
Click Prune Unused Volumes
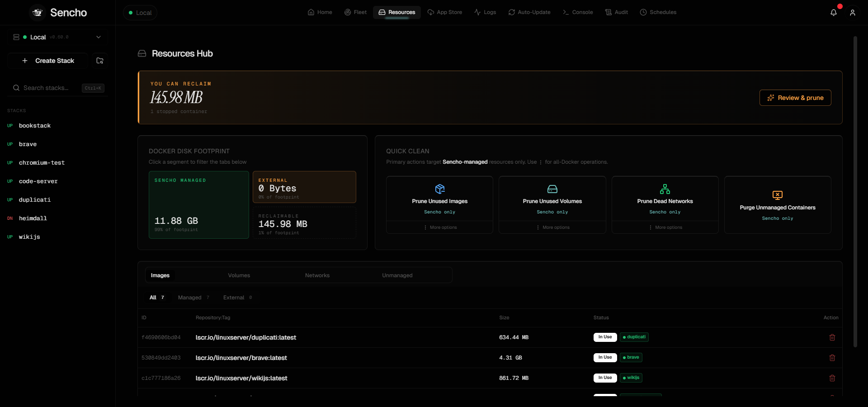pyautogui.click(x=552, y=199)
